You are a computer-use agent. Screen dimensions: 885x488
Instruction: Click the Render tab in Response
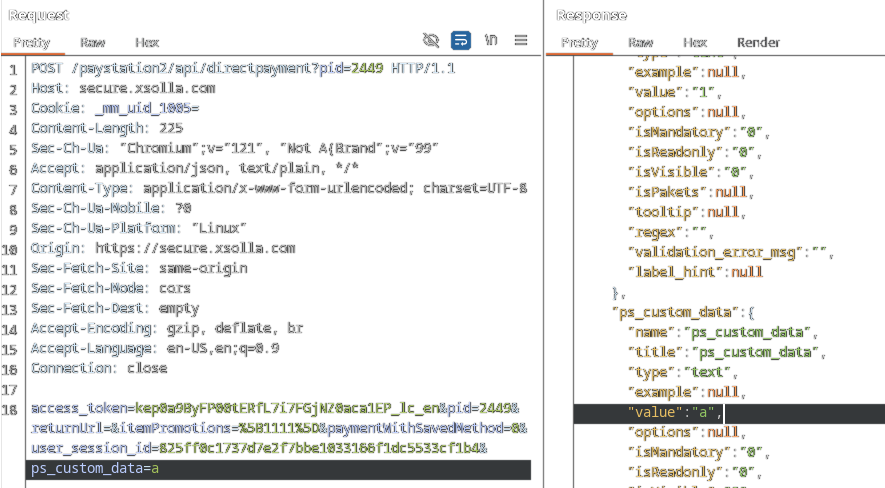pos(758,43)
